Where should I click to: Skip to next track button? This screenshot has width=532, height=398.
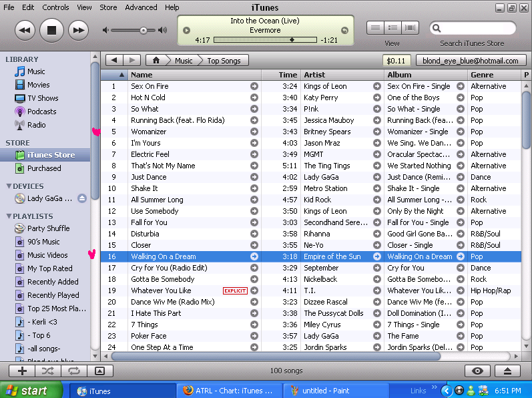point(78,30)
